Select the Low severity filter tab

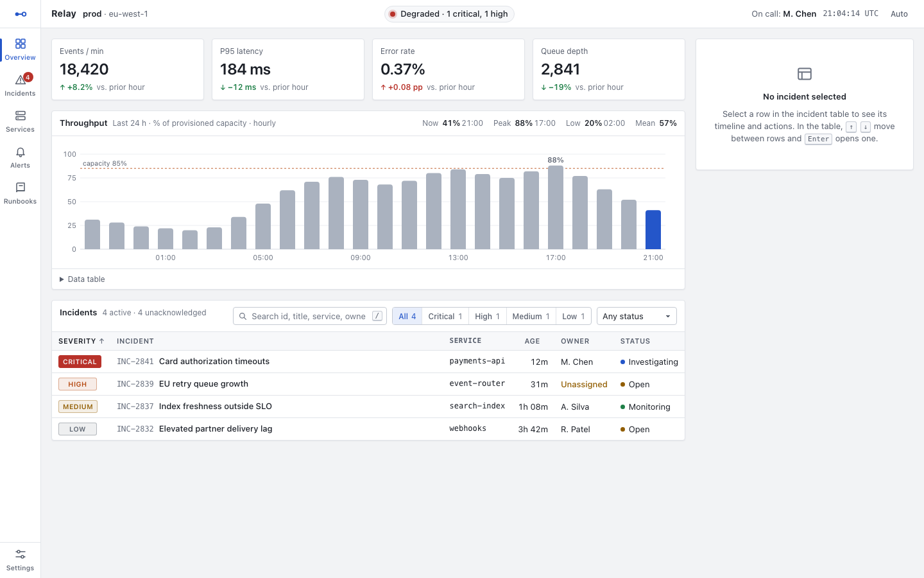click(573, 316)
